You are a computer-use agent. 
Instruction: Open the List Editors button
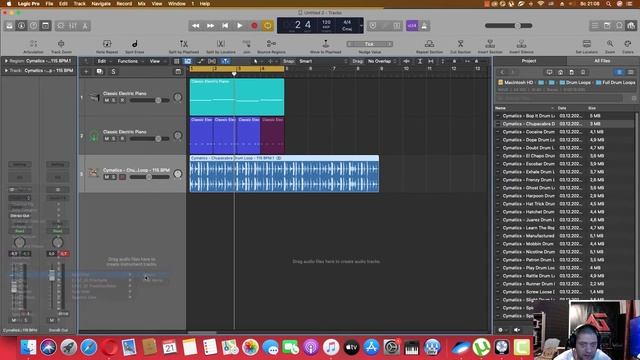click(x=595, y=26)
